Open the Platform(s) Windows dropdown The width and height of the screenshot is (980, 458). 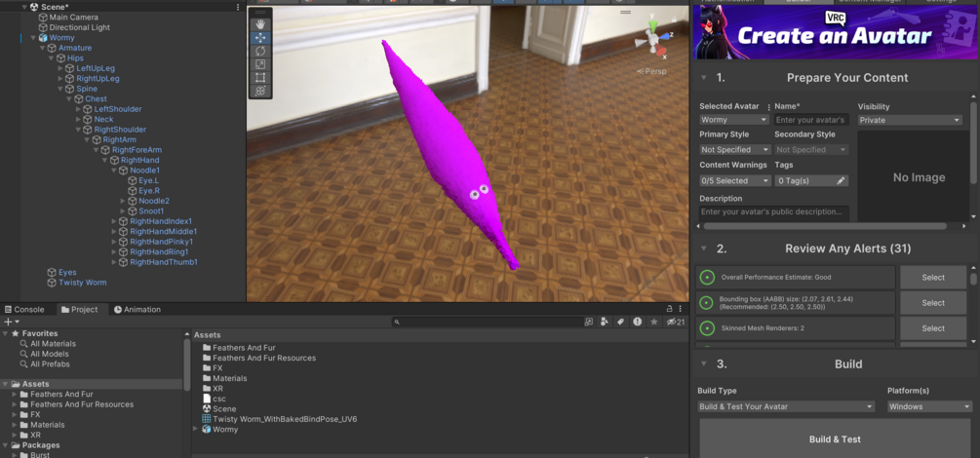tap(929, 406)
